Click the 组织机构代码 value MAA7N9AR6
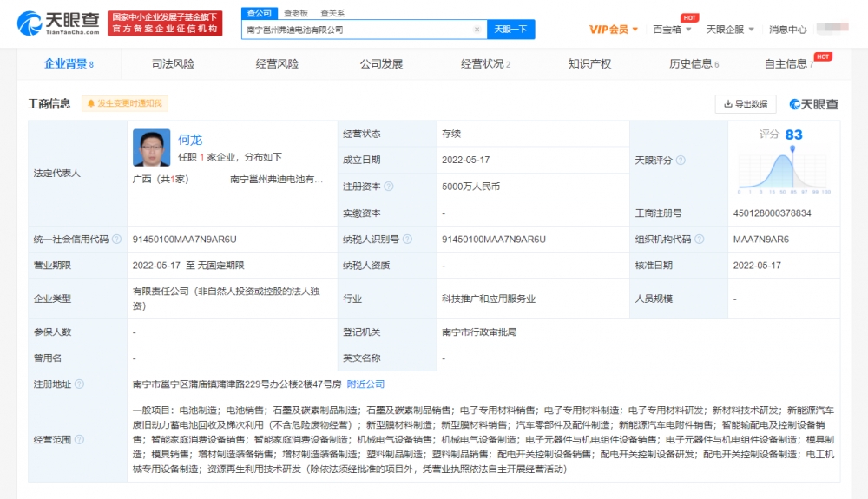 coord(761,239)
